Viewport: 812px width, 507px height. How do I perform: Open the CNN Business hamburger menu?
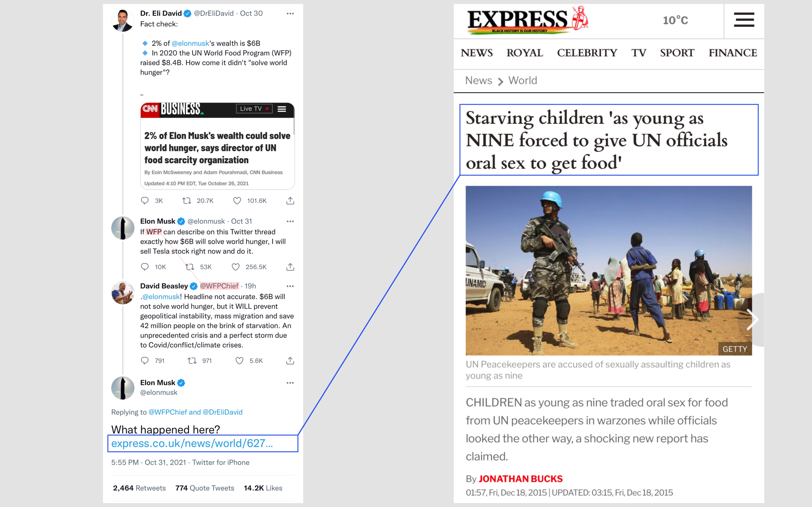(x=282, y=109)
